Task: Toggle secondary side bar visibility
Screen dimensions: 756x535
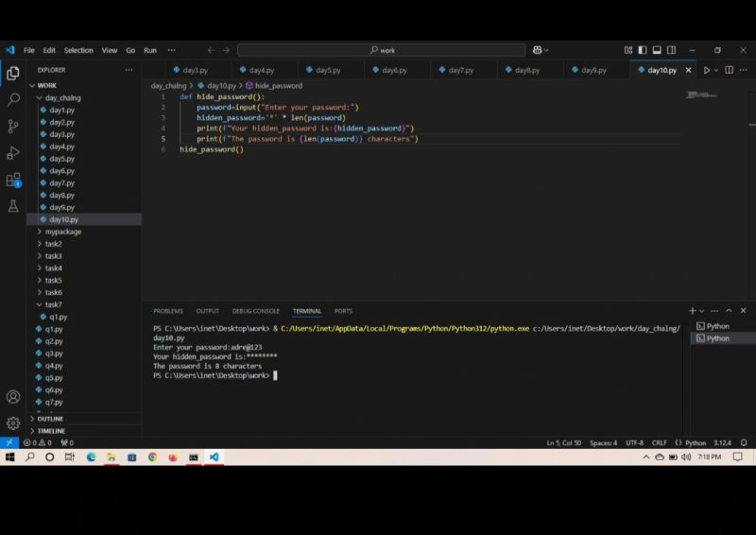Action: pyautogui.click(x=671, y=50)
